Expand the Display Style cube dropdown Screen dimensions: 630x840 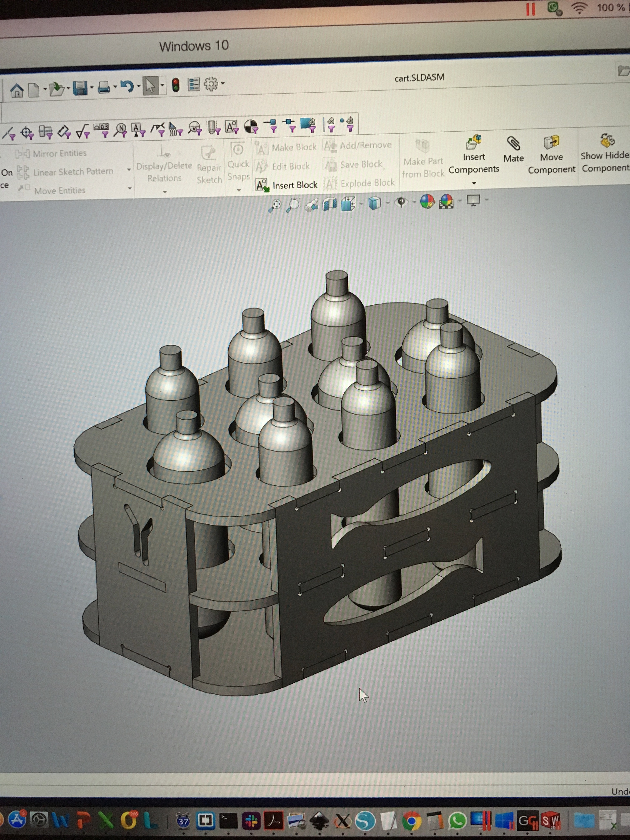coord(388,202)
